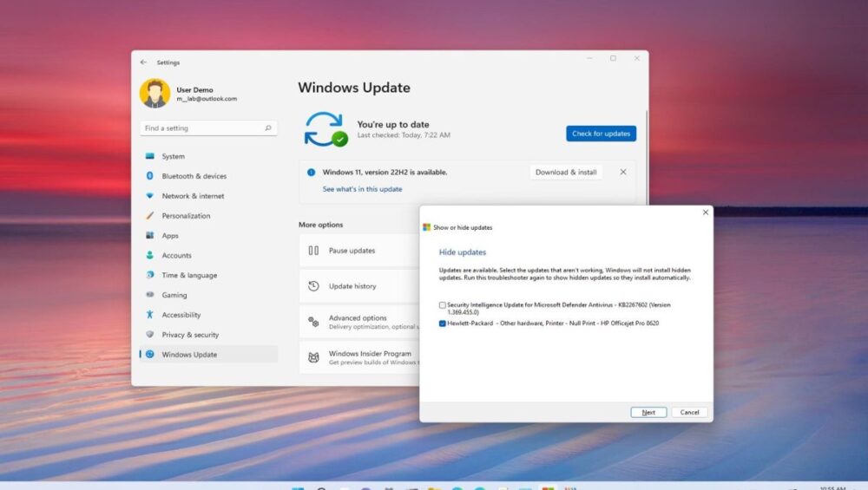Cancel the Show or hide updates dialog
Image resolution: width=868 pixels, height=490 pixels.
tap(689, 412)
